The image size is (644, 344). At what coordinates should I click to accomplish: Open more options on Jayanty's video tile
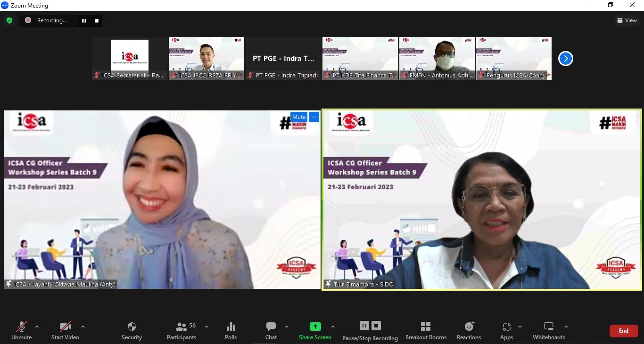[314, 117]
